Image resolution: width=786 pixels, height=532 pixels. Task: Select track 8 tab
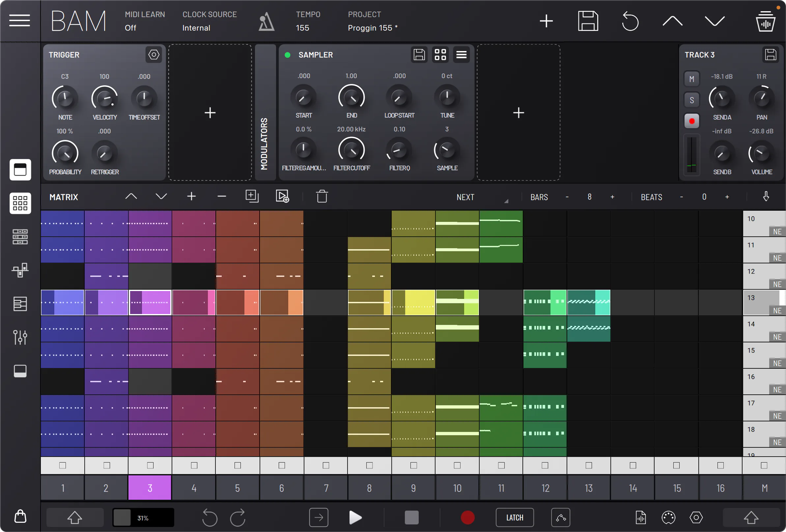point(369,488)
